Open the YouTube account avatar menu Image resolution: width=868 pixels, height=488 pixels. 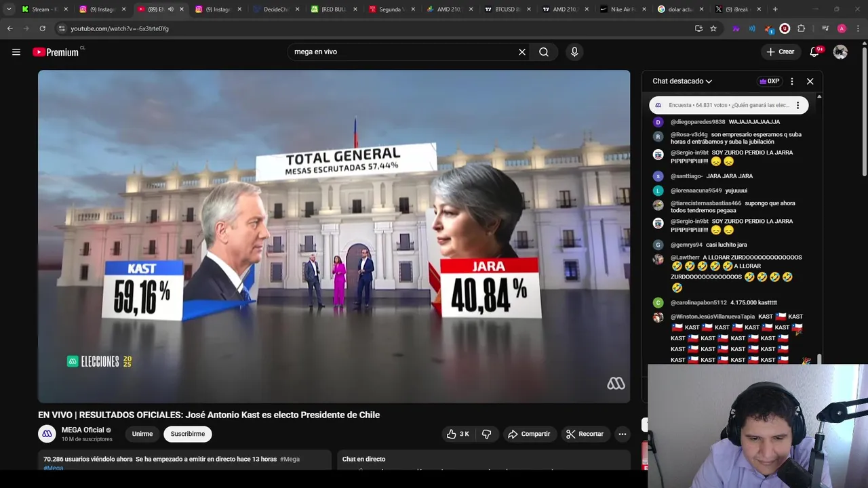(x=840, y=52)
